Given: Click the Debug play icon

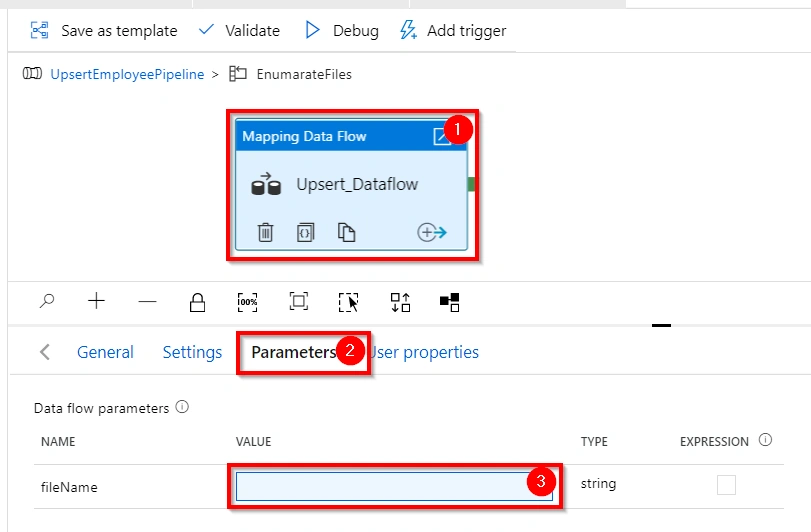Looking at the screenshot, I should pyautogui.click(x=312, y=30).
